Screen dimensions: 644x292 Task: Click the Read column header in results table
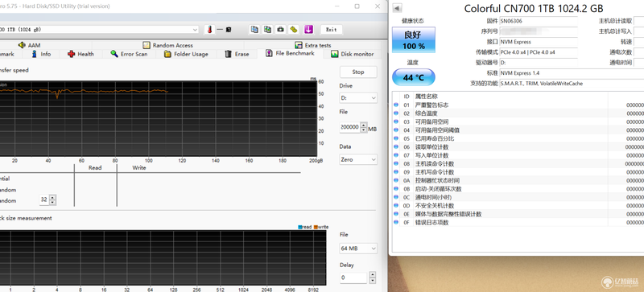pos(95,167)
